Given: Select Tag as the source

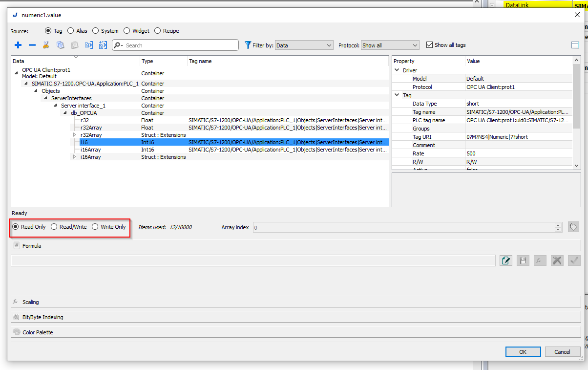Looking at the screenshot, I should click(48, 31).
